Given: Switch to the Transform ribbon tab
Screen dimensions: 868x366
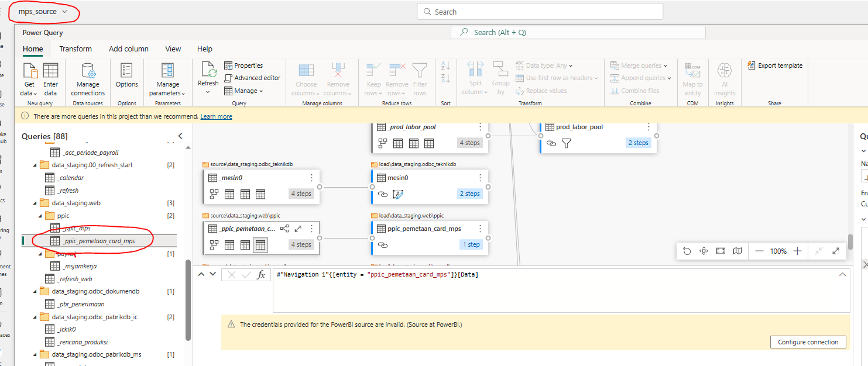Looking at the screenshot, I should coord(76,49).
